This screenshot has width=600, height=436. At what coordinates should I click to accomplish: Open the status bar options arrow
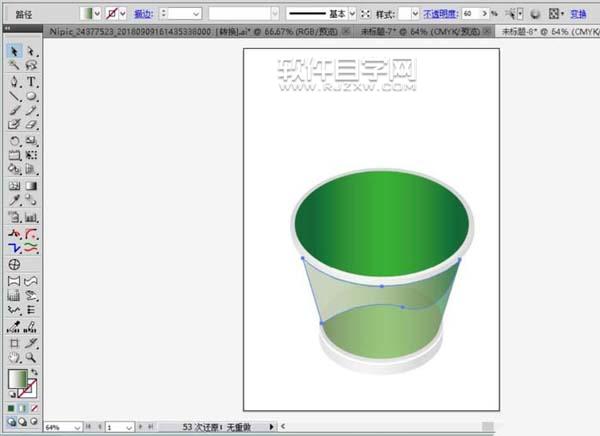coord(271,426)
